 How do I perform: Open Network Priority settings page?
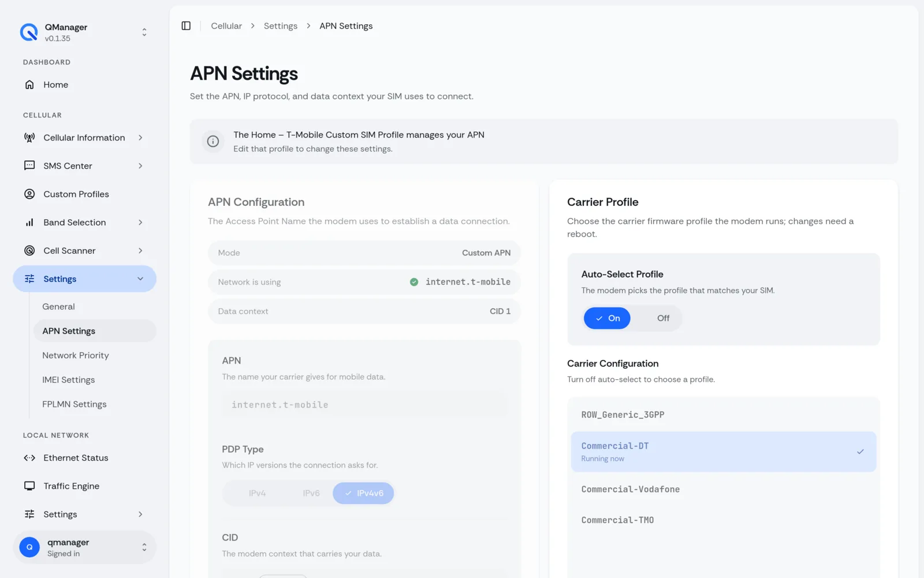tap(76, 355)
